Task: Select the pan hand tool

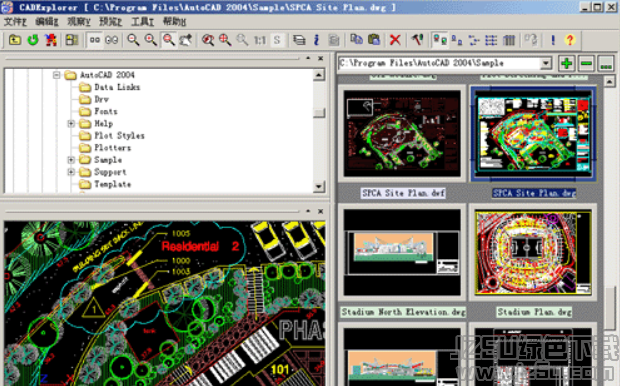Action: pyautogui.click(x=185, y=40)
